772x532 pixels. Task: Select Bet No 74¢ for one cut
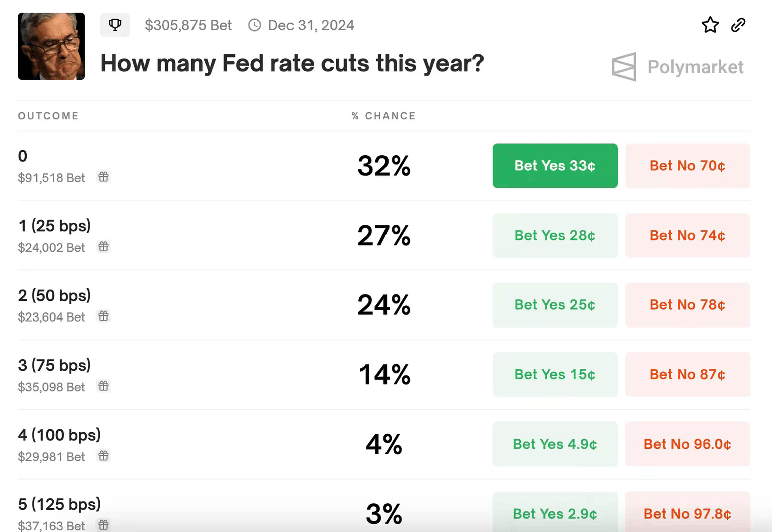[688, 236]
